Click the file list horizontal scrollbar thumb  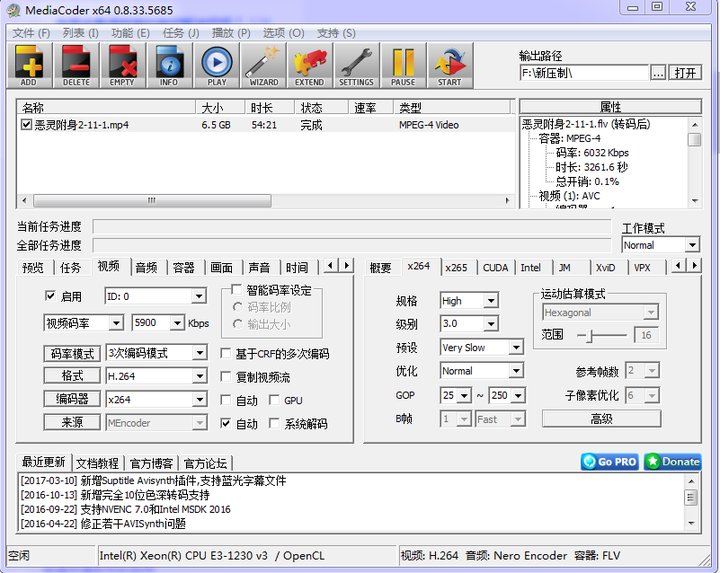152,201
